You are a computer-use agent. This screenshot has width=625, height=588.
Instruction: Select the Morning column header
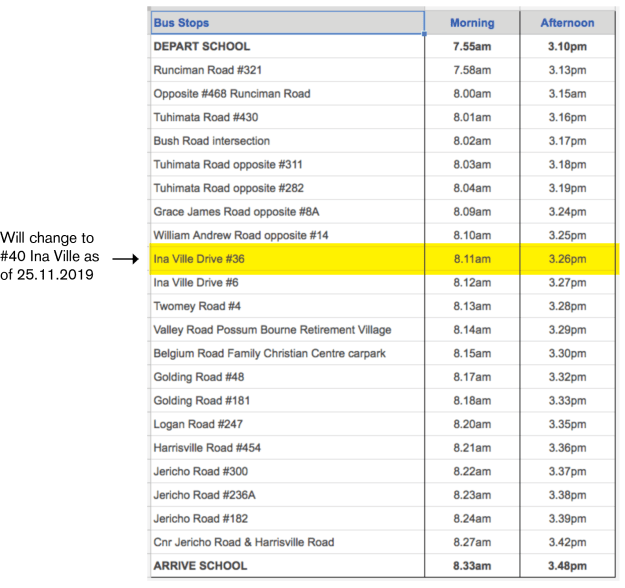[x=471, y=23]
